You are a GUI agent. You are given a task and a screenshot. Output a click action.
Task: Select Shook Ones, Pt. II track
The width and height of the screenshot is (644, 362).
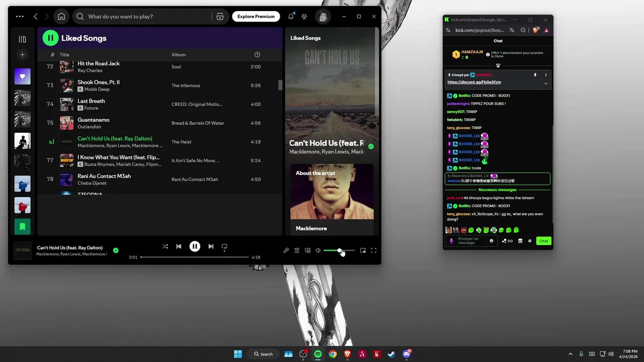point(159,85)
